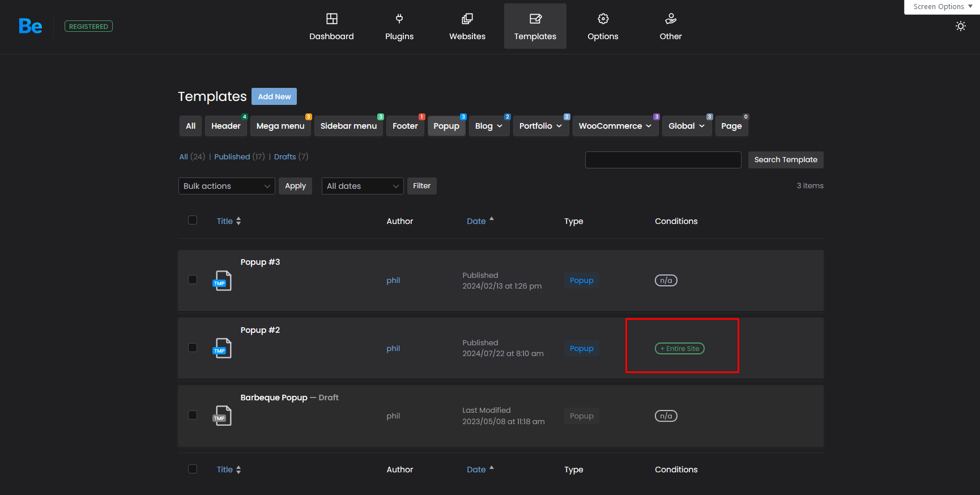Open the Barbeque Popup draft title

tap(274, 397)
